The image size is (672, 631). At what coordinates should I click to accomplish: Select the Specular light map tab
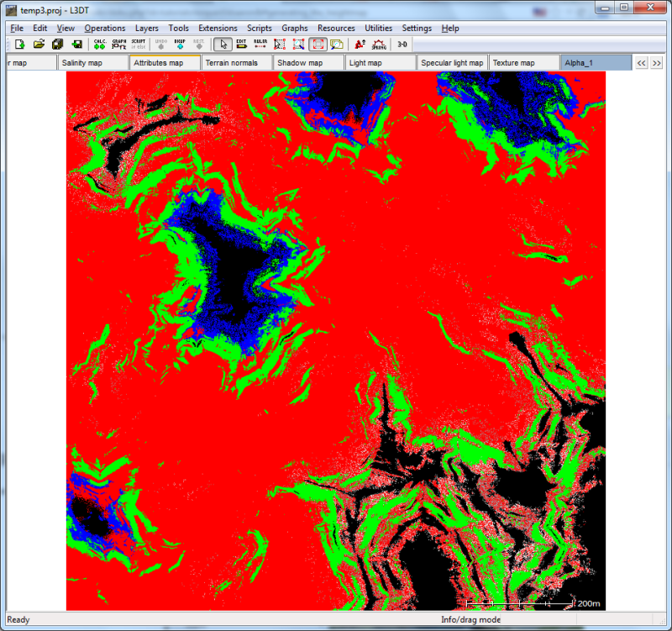click(452, 63)
